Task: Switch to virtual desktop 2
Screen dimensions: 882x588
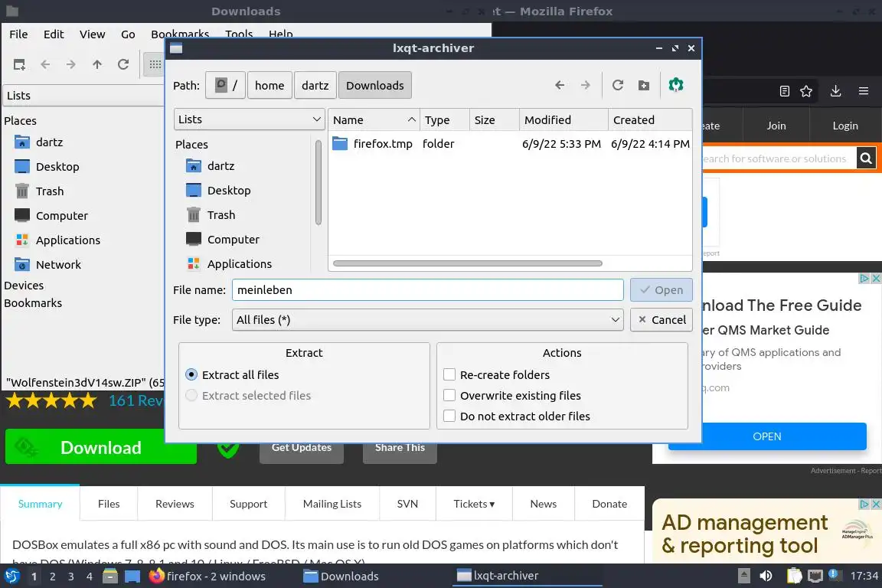Action: tap(52, 577)
